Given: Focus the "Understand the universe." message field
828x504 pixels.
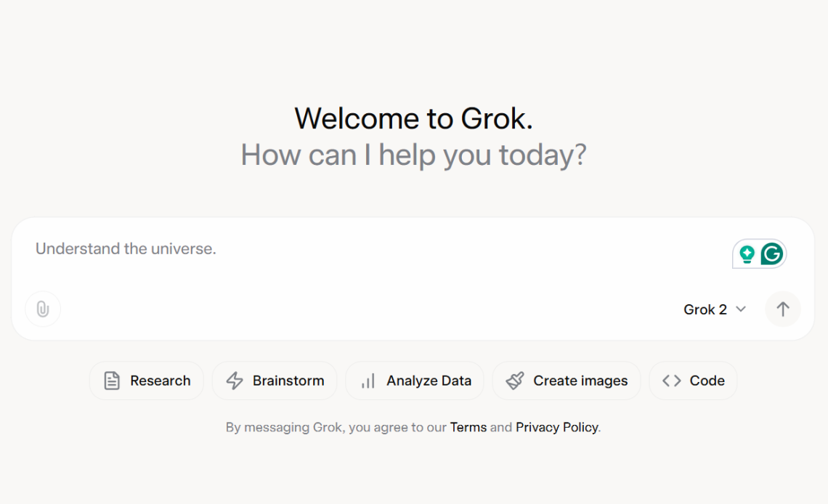Looking at the screenshot, I should tap(363, 249).
